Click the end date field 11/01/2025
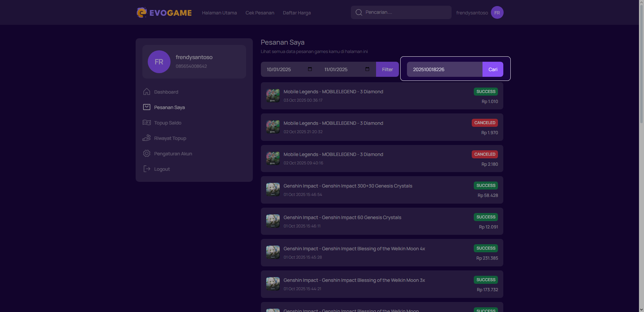Viewport: 644px width, 312px height. coord(347,69)
